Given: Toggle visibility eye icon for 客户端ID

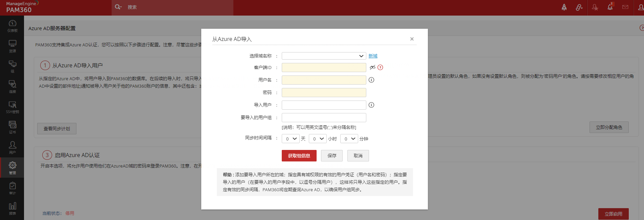Looking at the screenshot, I should pyautogui.click(x=372, y=67).
